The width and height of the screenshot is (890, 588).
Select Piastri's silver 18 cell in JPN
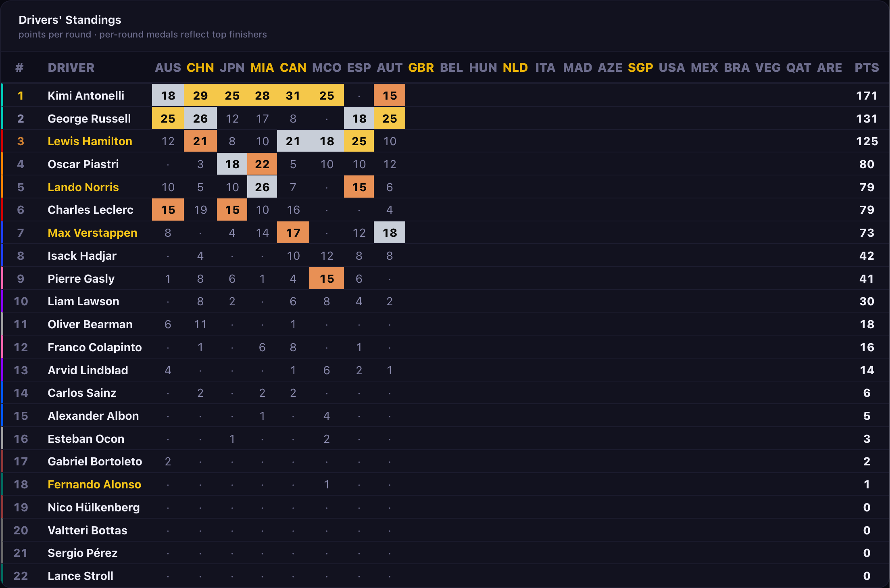[x=232, y=164]
